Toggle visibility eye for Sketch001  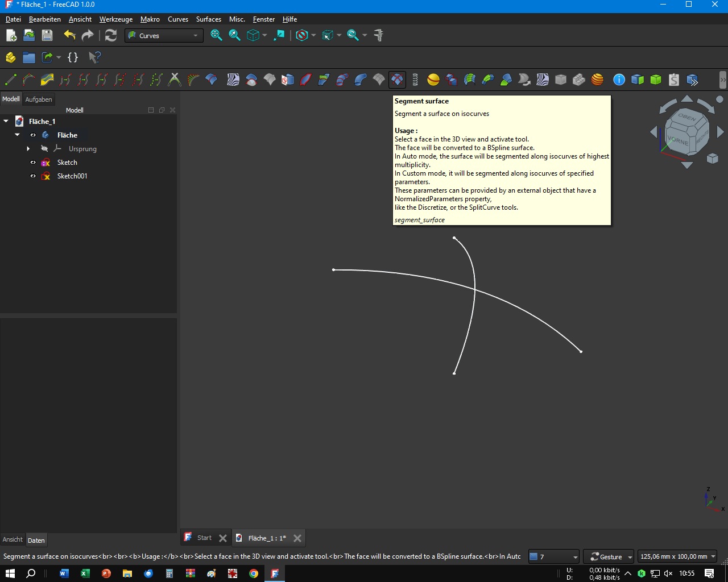point(33,176)
